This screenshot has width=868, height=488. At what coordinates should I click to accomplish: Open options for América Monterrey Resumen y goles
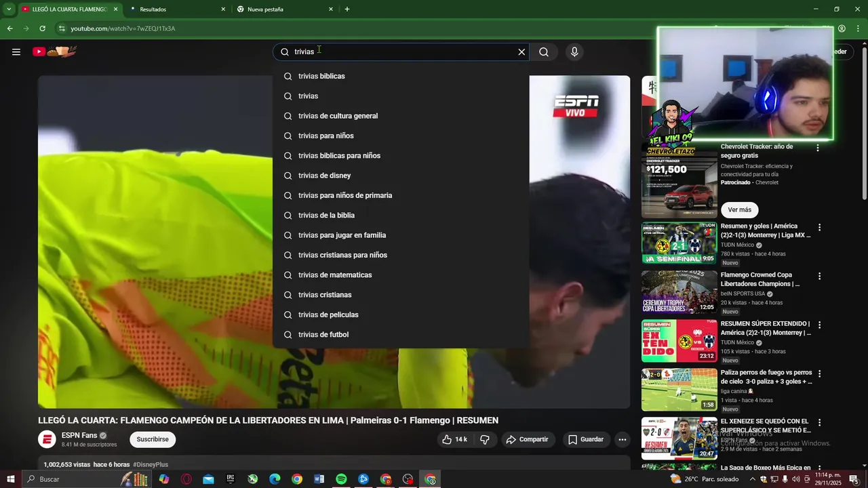819,228
